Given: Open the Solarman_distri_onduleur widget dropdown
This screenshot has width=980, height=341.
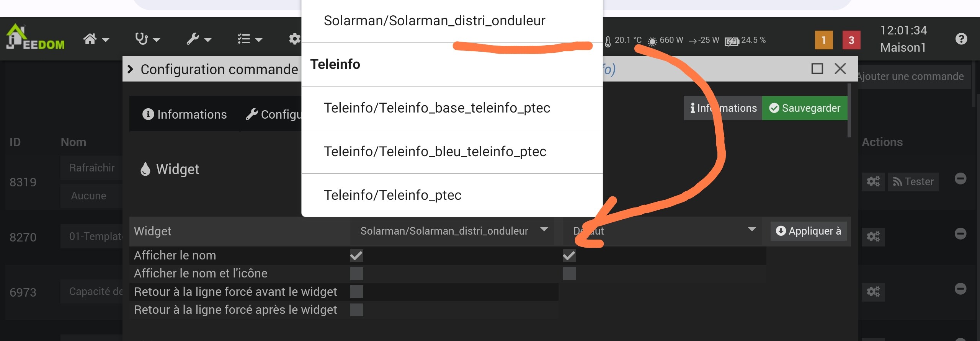Looking at the screenshot, I should [x=452, y=231].
